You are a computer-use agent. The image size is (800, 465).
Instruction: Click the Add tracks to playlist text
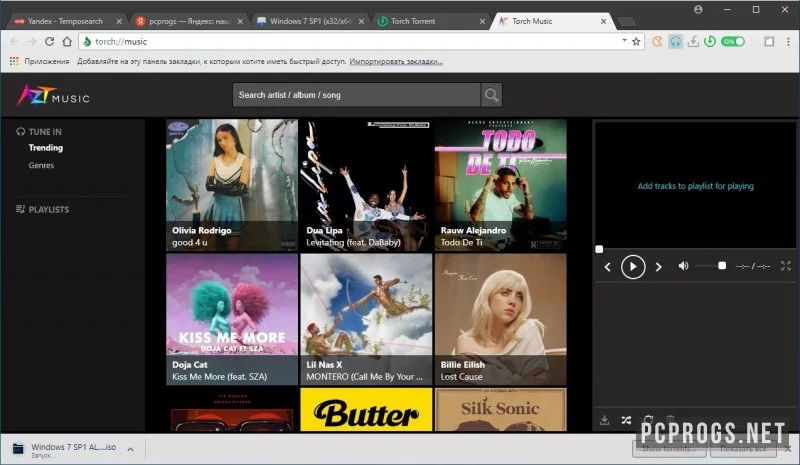695,186
